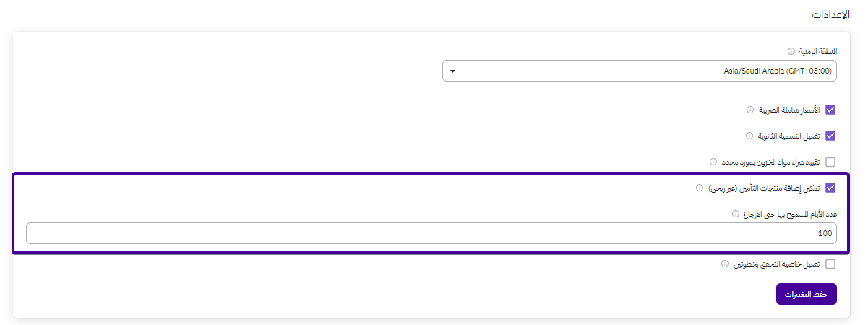The image size is (868, 325).
Task: Disable تفعيل التسمية الثانوية checkbox
Action: [830, 136]
